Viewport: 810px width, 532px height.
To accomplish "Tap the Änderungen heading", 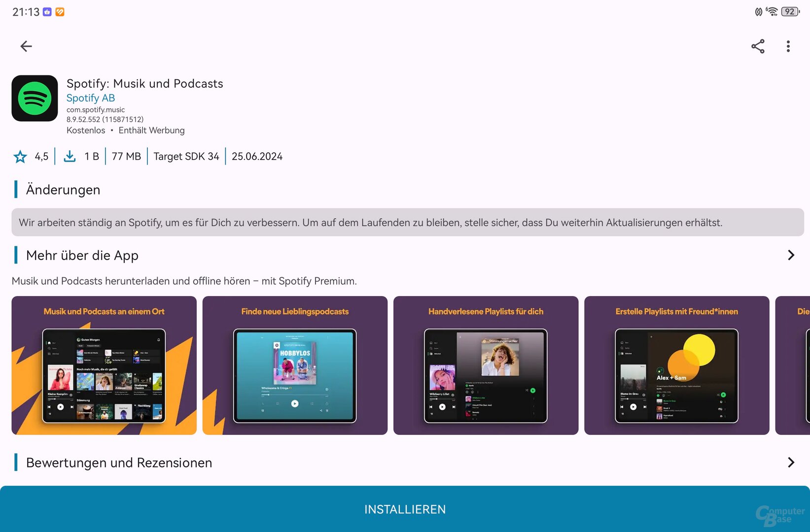I will [x=63, y=190].
